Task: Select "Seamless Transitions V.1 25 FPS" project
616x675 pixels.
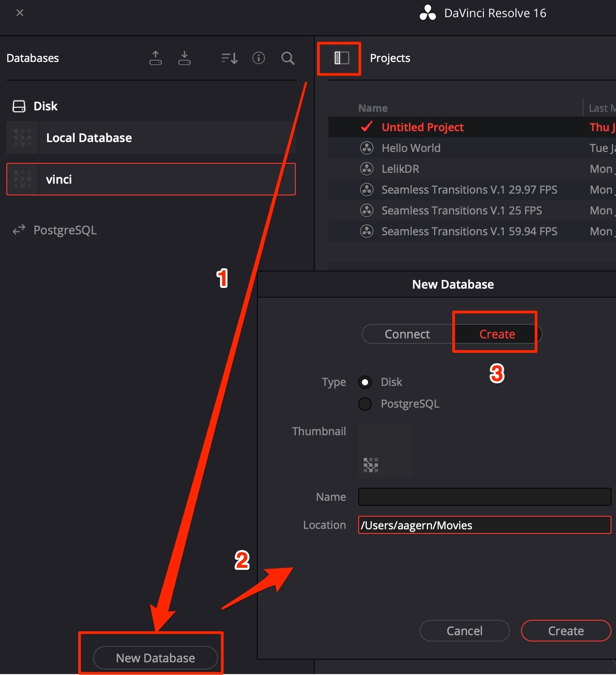Action: click(472, 210)
